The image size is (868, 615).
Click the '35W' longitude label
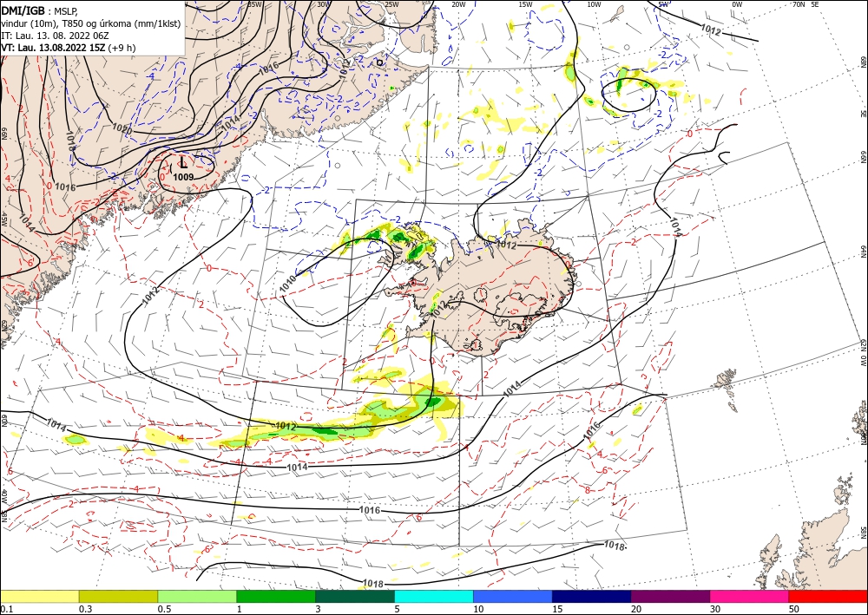coord(254,3)
